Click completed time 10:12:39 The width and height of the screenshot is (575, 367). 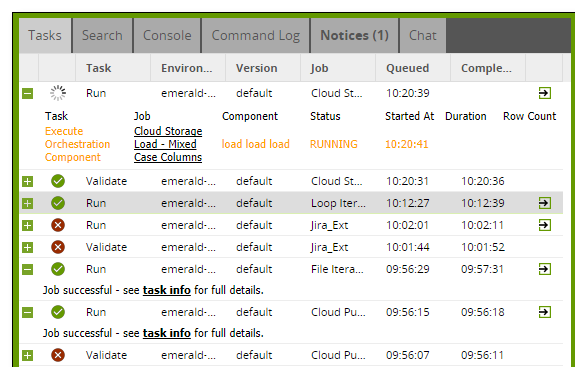point(483,203)
